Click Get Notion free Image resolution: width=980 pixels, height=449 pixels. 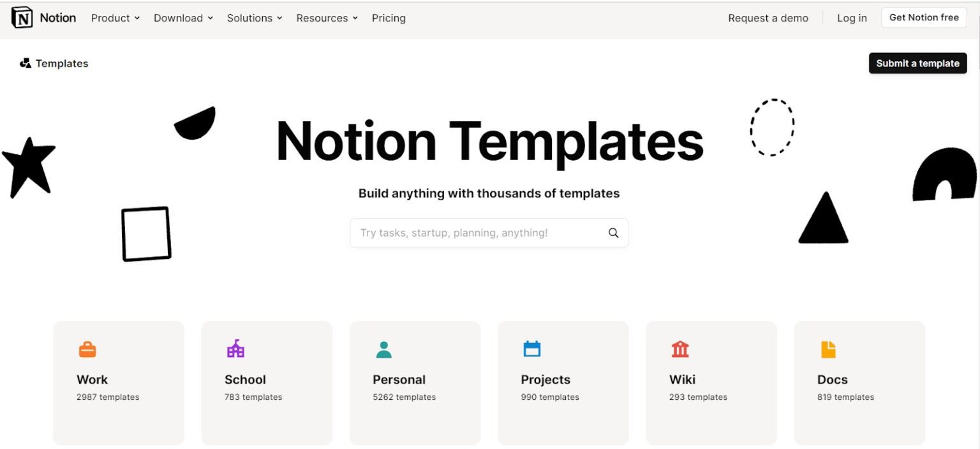(924, 17)
